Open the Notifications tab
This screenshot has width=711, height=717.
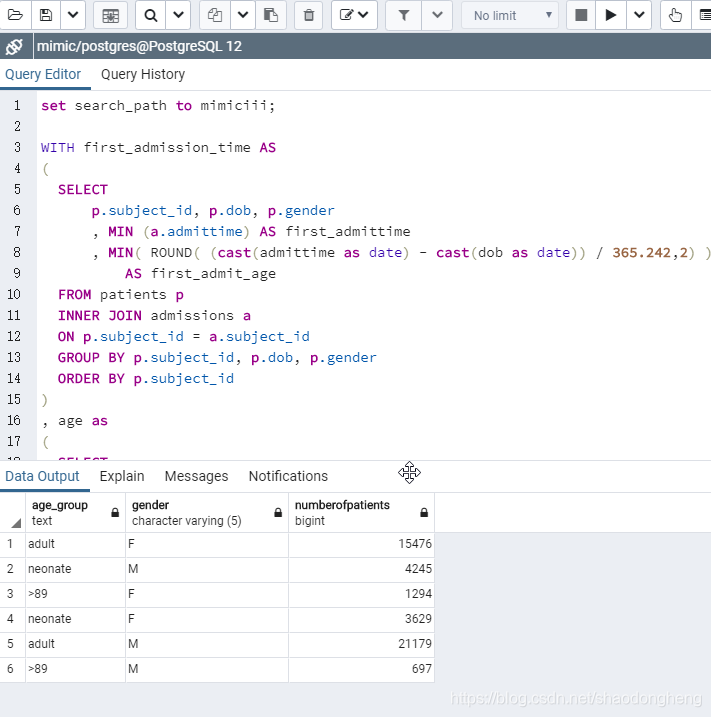[x=288, y=476]
